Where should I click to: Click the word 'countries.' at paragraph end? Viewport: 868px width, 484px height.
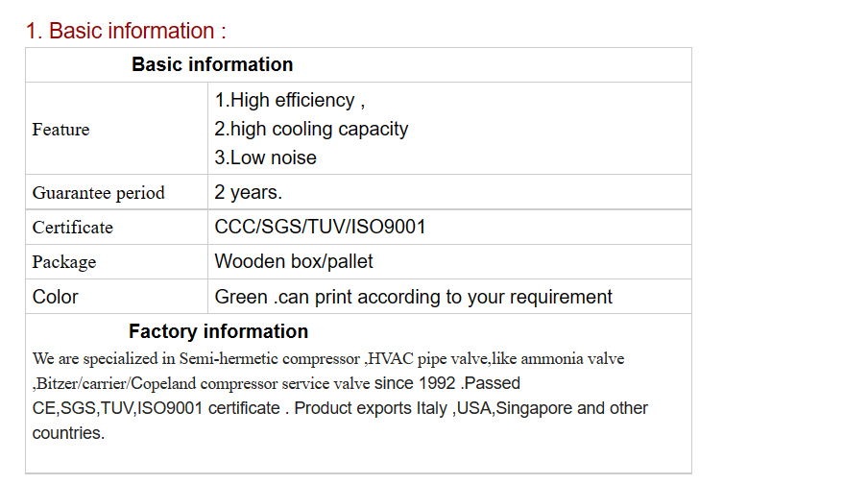(x=68, y=433)
